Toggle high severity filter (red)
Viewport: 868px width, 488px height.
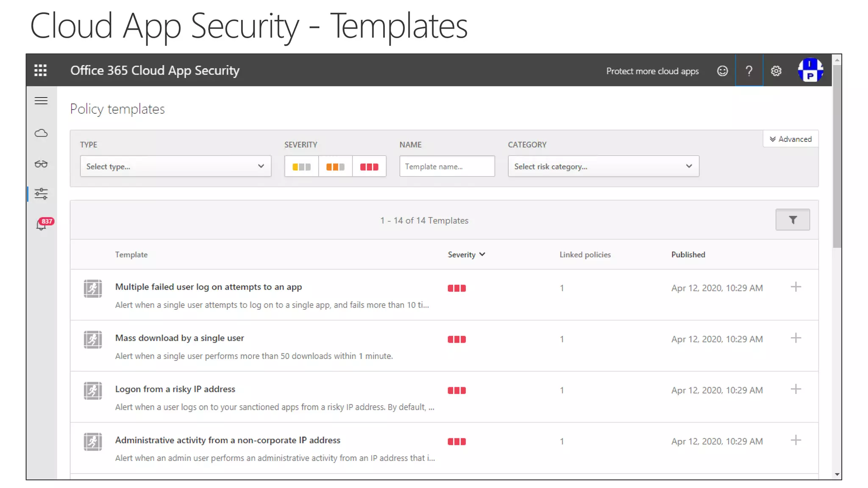click(369, 167)
